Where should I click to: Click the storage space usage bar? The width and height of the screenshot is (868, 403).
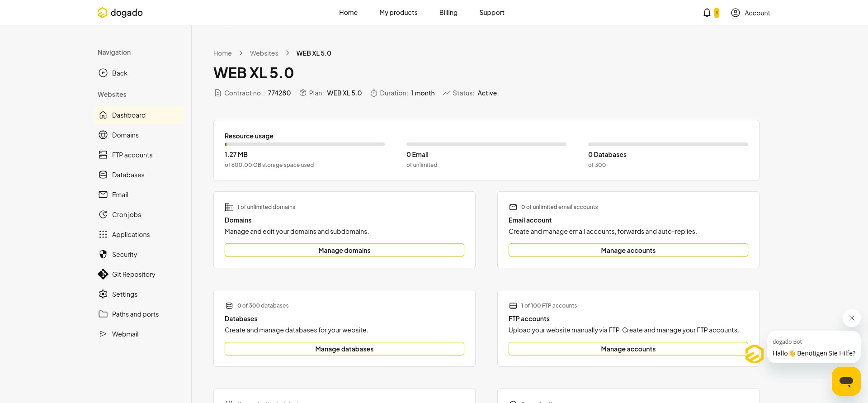click(x=305, y=144)
